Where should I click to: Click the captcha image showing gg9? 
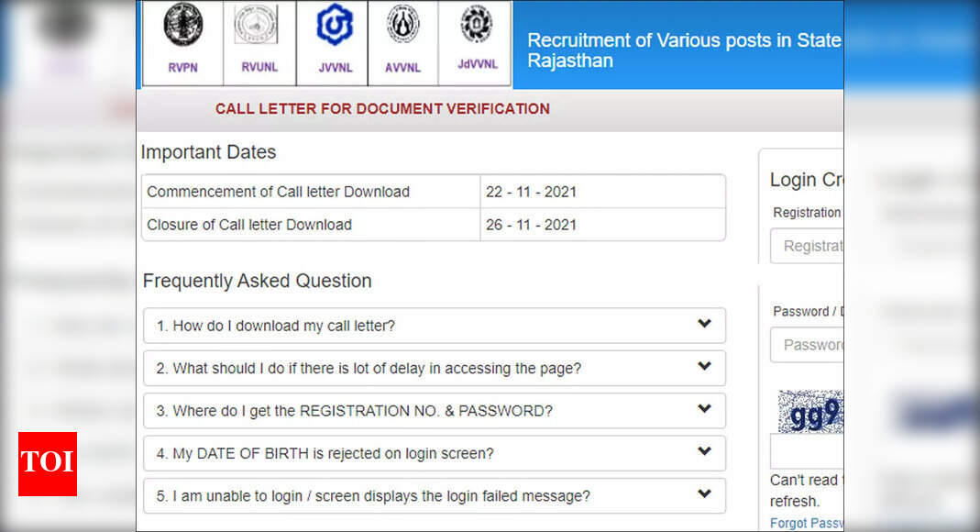point(810,412)
